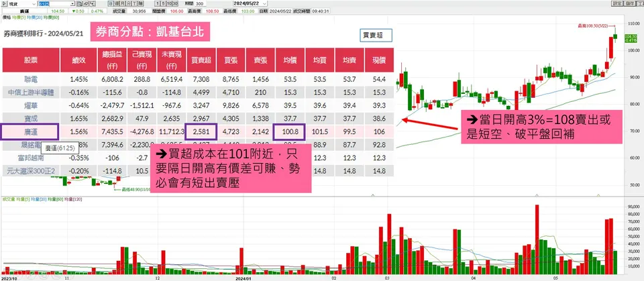The width and height of the screenshot is (644, 281).
Task: Select the T tick chart button
Action: click(x=134, y=4)
